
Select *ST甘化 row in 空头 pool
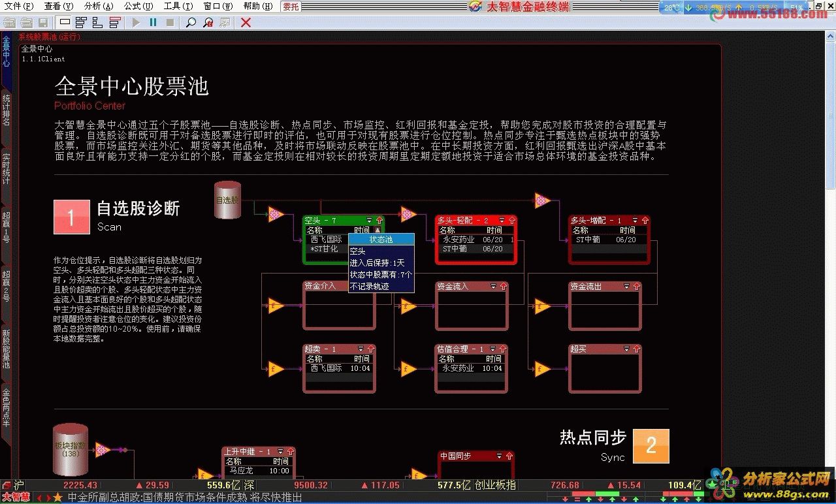327,249
